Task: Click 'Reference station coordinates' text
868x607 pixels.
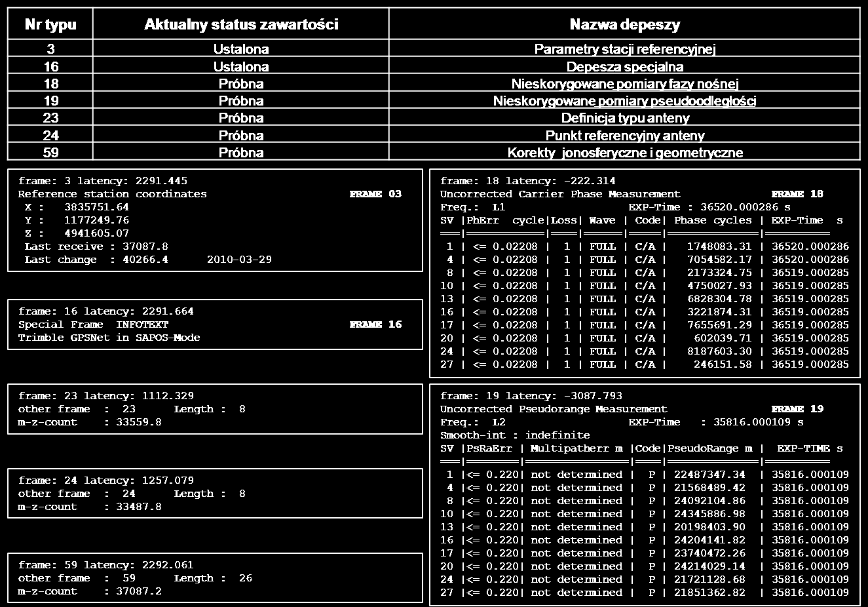Action: point(112,194)
